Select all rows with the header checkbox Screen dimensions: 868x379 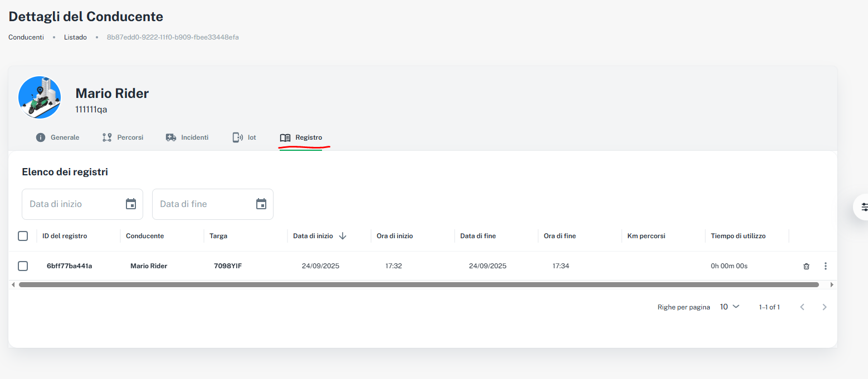point(23,236)
